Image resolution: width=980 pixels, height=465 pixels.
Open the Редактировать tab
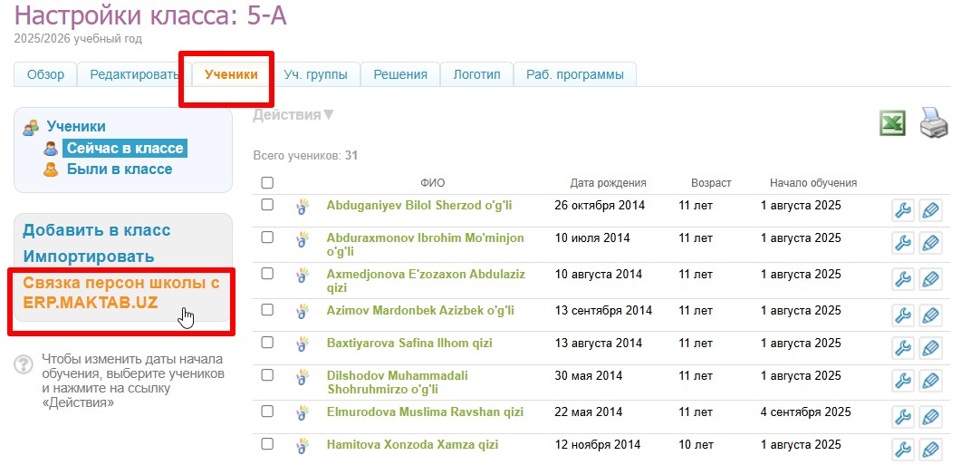134,74
